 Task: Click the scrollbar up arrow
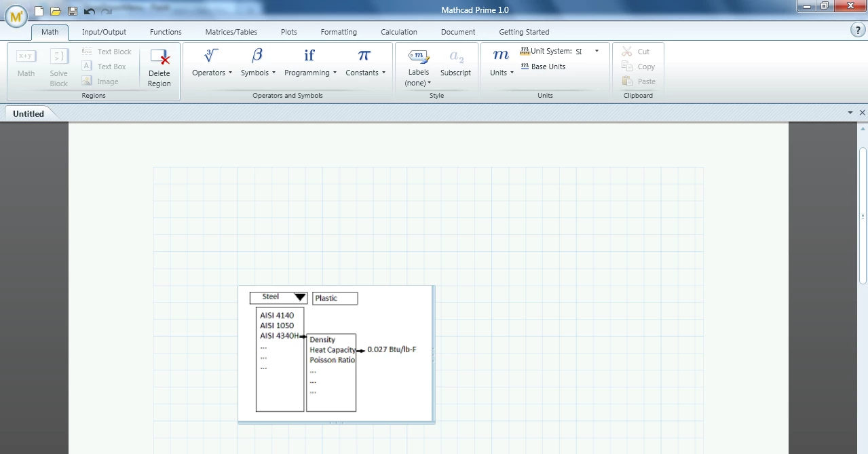[863, 129]
